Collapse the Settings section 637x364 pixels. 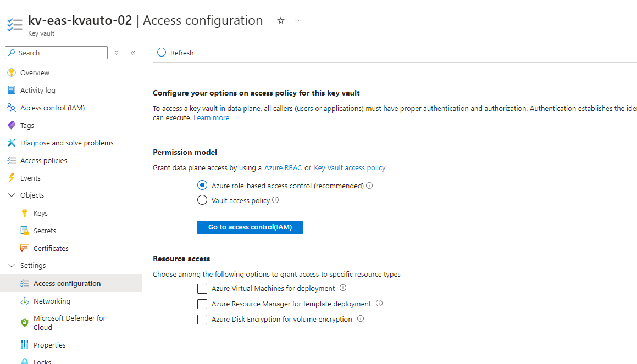click(12, 265)
